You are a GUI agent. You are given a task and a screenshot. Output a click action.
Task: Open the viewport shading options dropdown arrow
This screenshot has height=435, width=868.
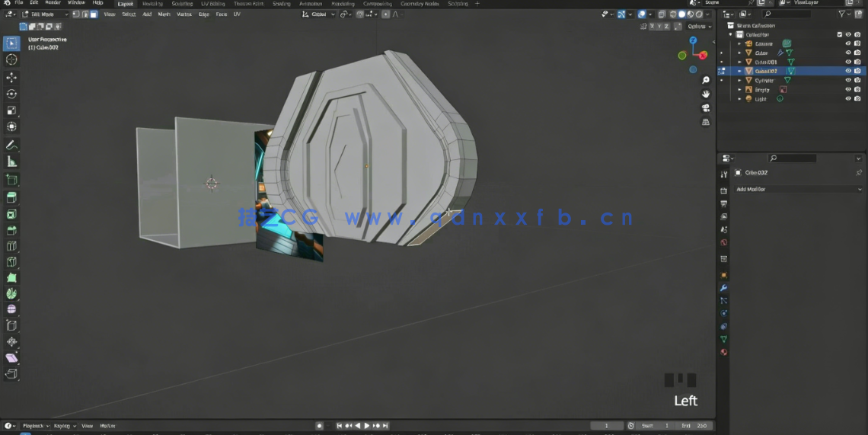click(708, 14)
